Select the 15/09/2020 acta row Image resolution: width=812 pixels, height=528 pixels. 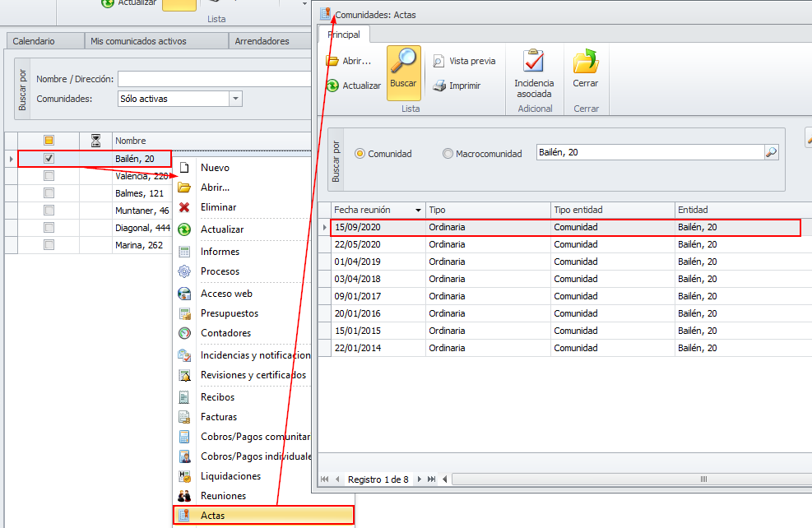click(x=567, y=227)
